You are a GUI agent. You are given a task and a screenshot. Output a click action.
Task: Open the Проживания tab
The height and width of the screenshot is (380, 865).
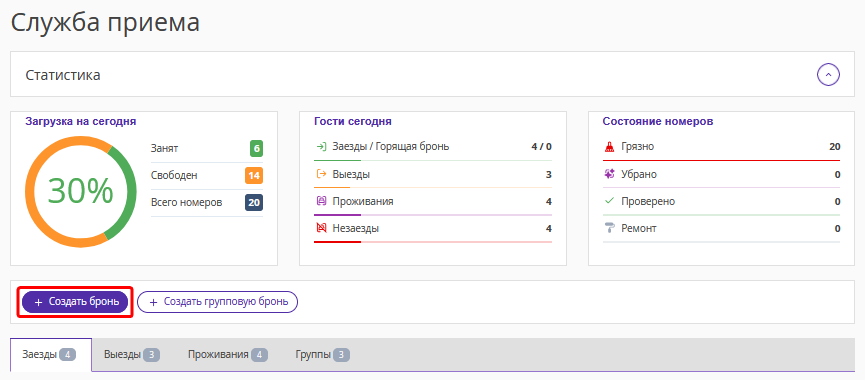coord(228,355)
